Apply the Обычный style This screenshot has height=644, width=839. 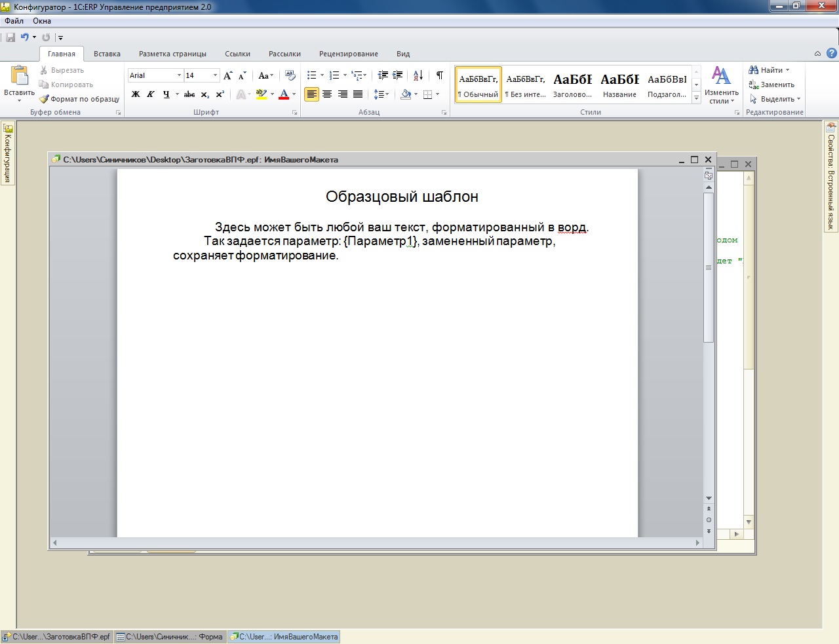478,85
